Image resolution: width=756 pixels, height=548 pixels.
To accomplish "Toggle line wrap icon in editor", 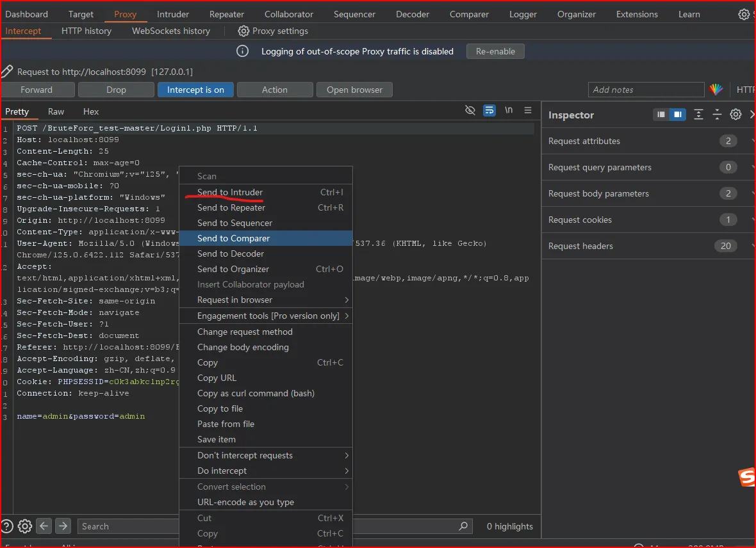I will click(489, 111).
